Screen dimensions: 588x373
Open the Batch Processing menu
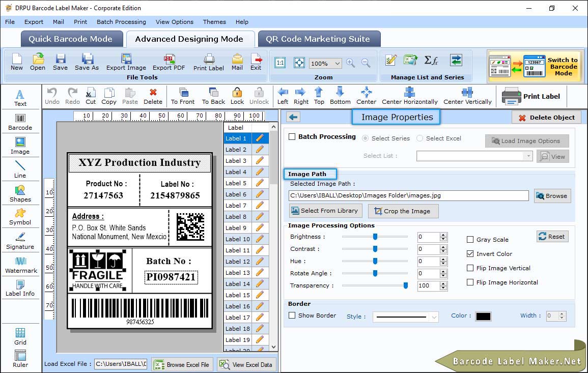(121, 22)
